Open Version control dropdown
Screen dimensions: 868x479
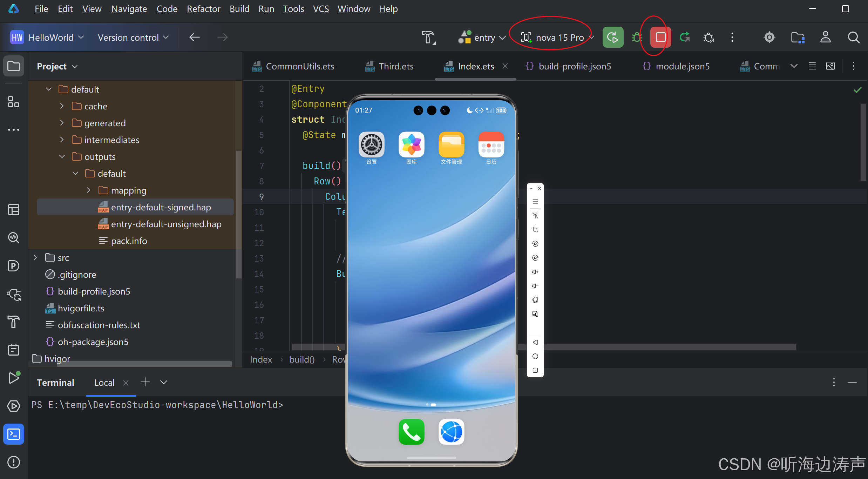pyautogui.click(x=133, y=37)
